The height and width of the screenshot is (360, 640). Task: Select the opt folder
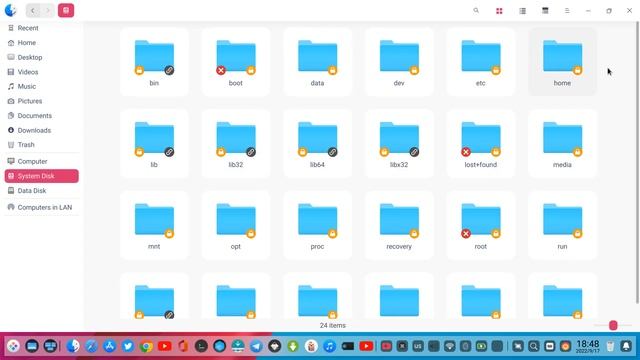pyautogui.click(x=236, y=225)
